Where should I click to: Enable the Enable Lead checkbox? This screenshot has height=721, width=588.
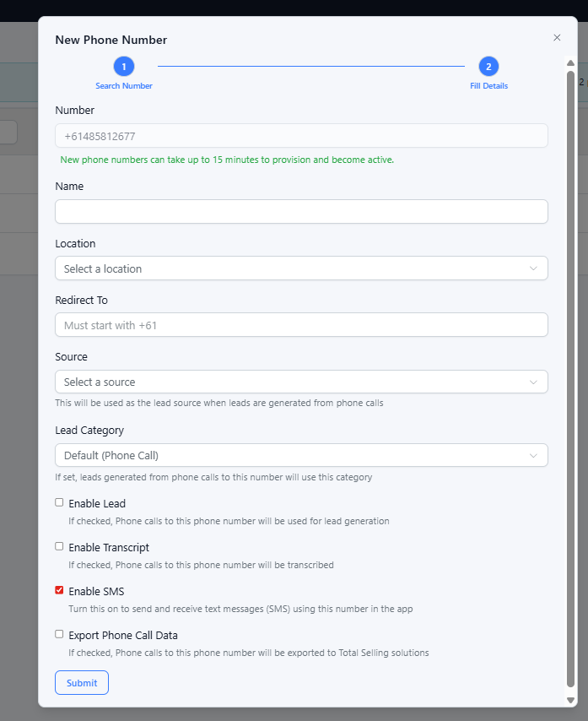click(x=59, y=502)
